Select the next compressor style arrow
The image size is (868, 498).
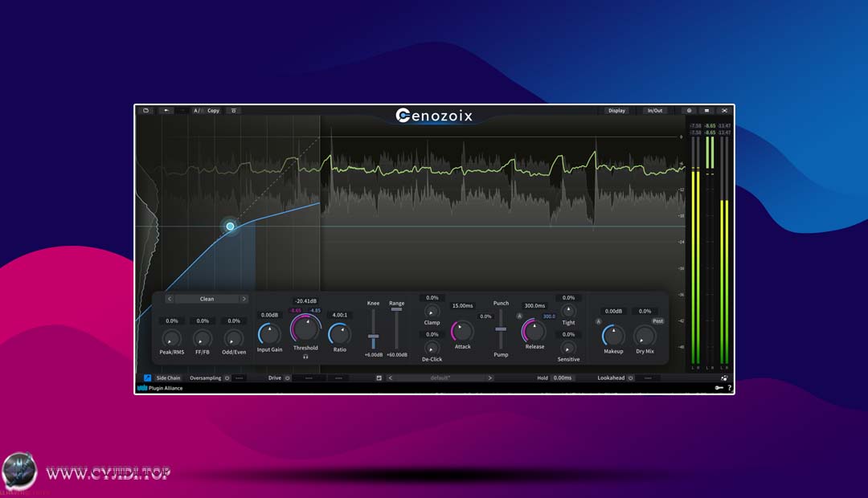[244, 299]
